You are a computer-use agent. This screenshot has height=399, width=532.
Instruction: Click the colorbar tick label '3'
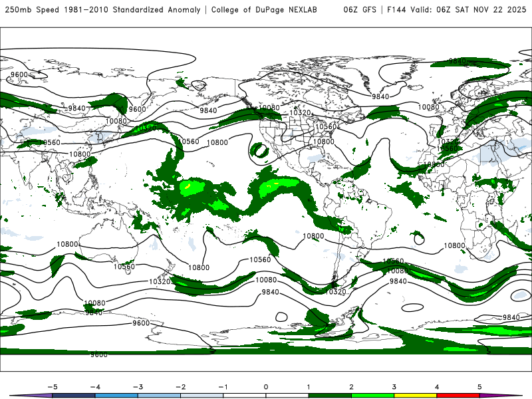coord(394,387)
